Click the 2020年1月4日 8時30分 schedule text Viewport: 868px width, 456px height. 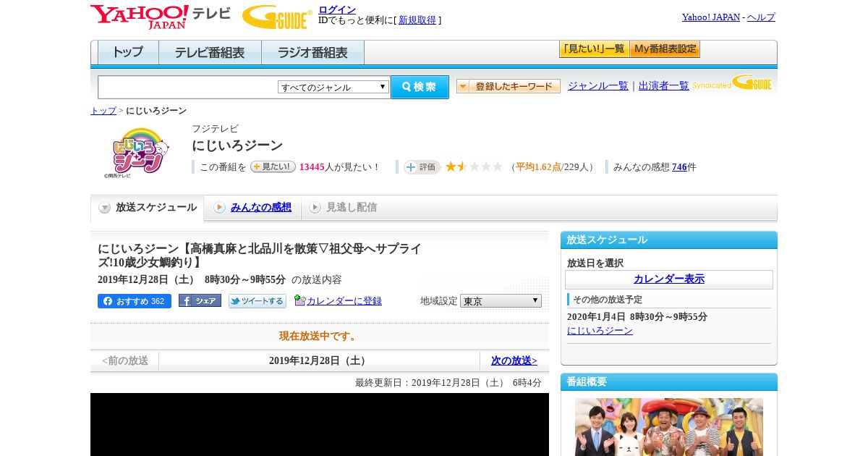[x=637, y=317]
